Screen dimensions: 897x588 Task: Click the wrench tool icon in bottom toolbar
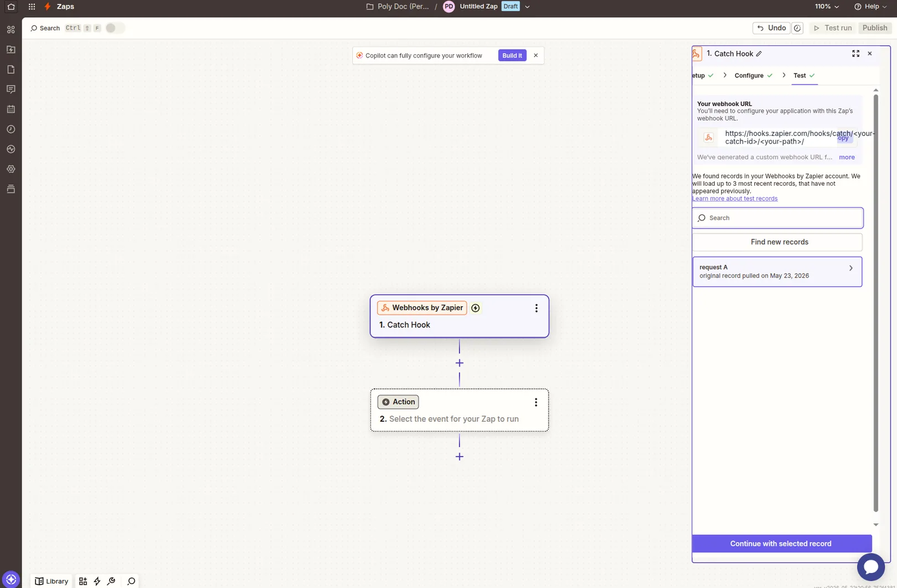(x=111, y=581)
